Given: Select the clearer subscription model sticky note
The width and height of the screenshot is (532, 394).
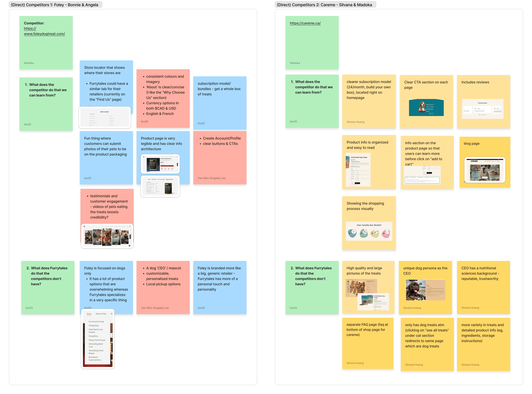Looking at the screenshot, I should (x=369, y=101).
